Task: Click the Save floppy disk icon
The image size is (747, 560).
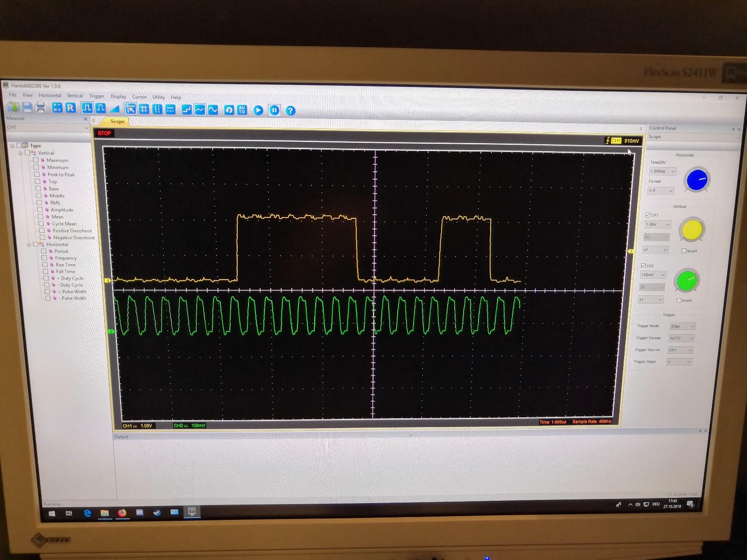Action: [28, 107]
